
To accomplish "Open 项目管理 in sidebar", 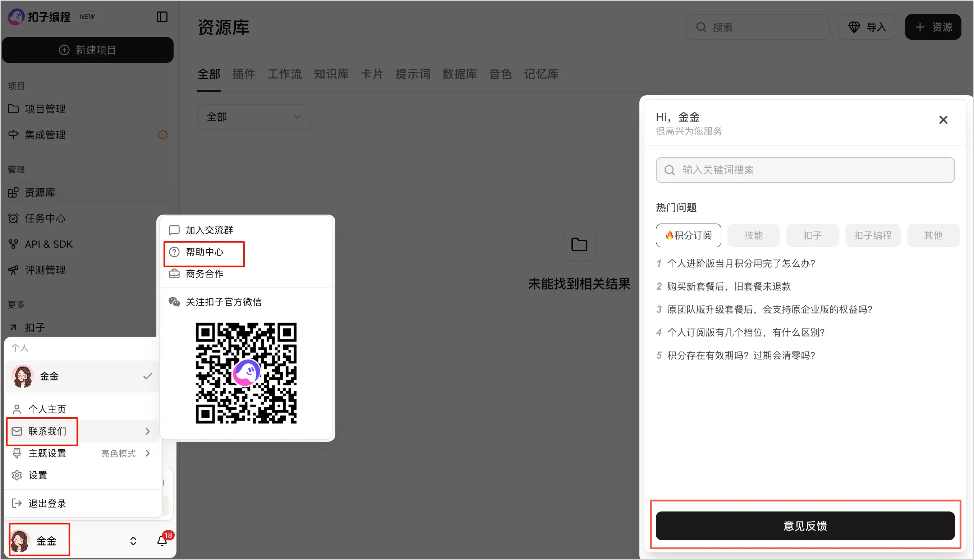I will pos(88,109).
